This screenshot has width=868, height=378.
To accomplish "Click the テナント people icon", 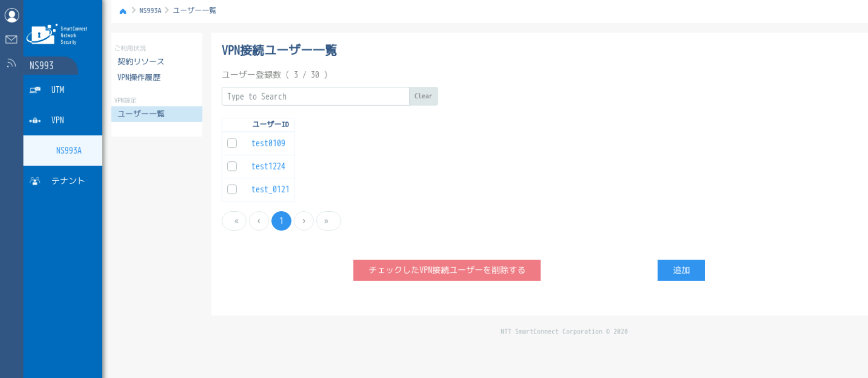I will [35, 181].
